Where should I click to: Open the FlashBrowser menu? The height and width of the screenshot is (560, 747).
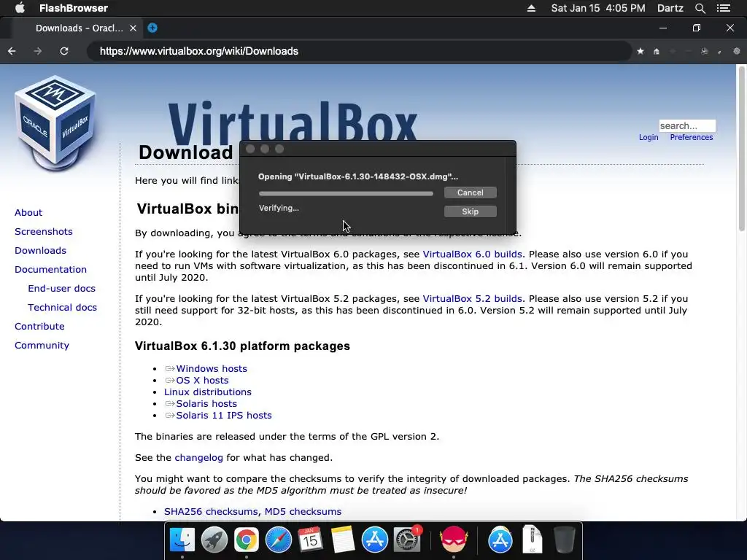[x=74, y=8]
